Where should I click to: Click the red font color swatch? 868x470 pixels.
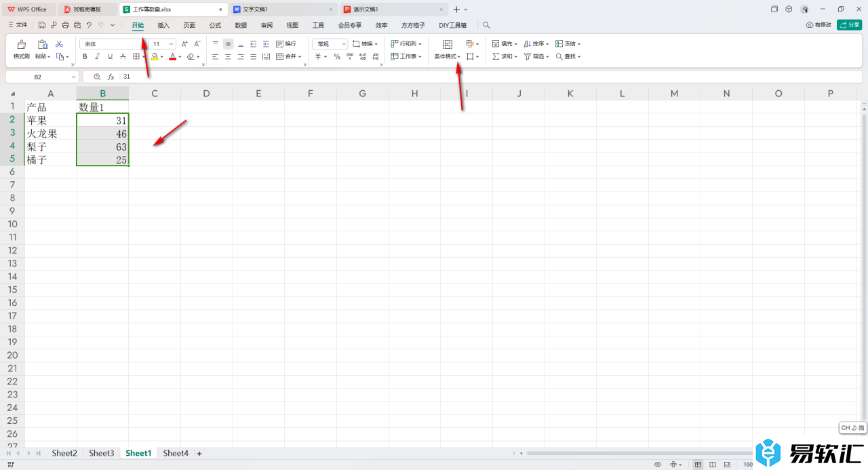tap(173, 57)
